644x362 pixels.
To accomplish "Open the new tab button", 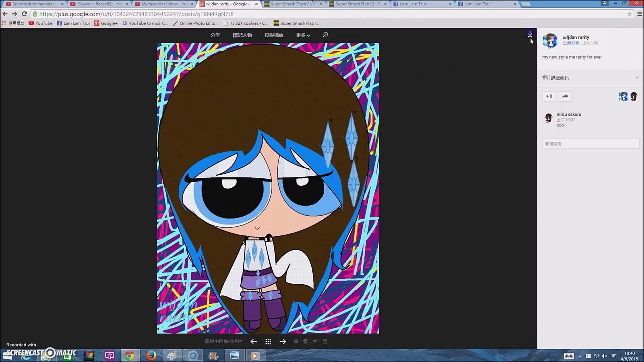I will [526, 4].
